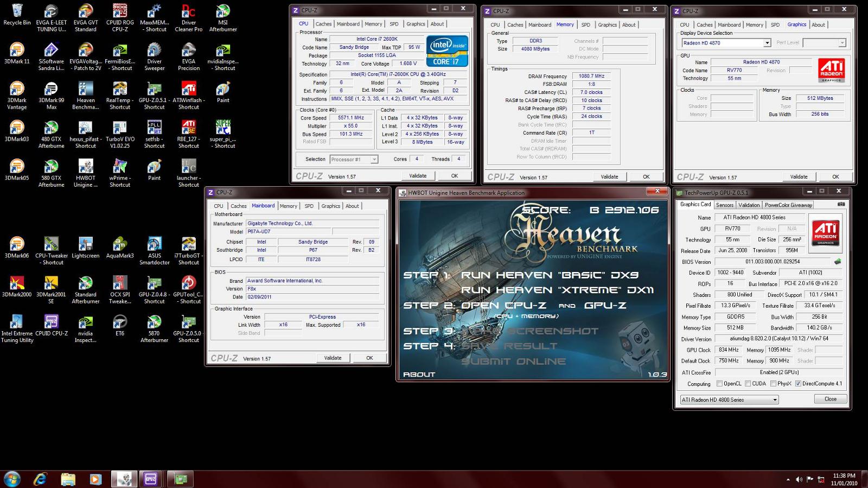
Task: Toggle the PhysX checkbox in GPU-Z
Action: (773, 384)
